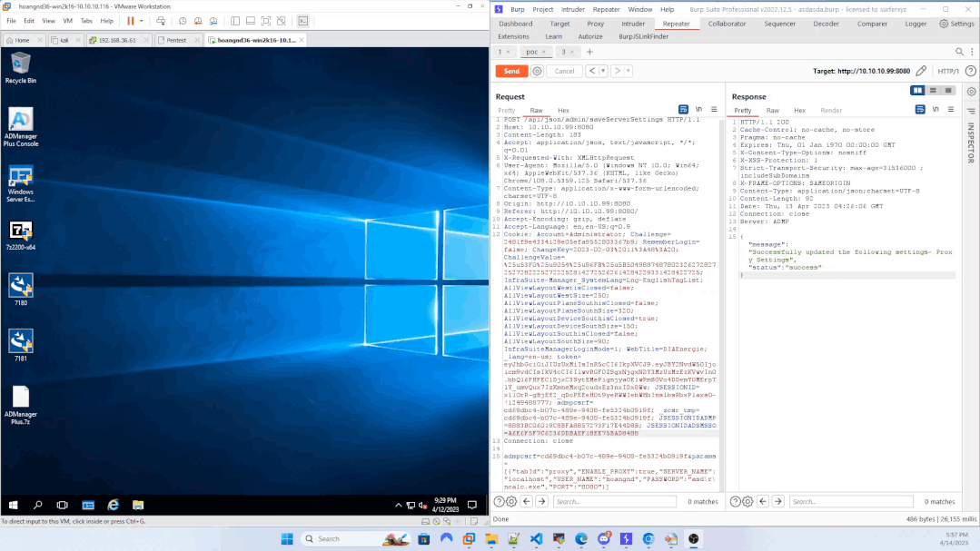
Task: Open the forward history dropdown arrow
Action: [629, 71]
